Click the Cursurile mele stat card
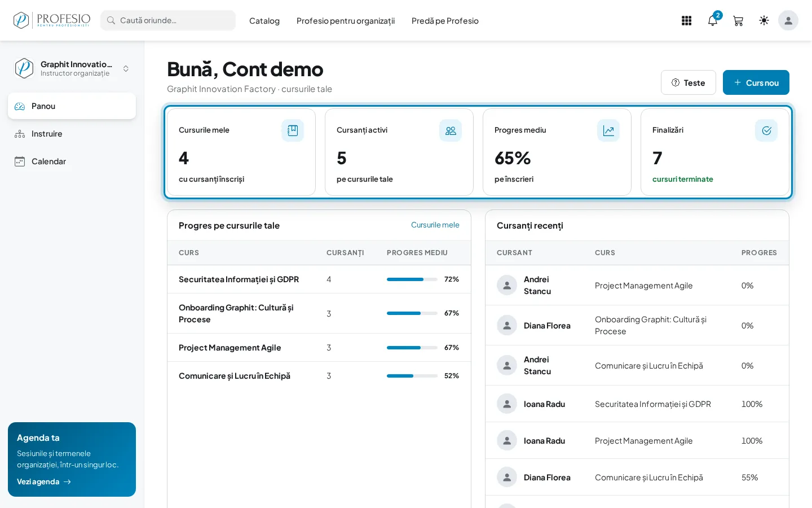Image resolution: width=812 pixels, height=508 pixels. pyautogui.click(x=241, y=152)
